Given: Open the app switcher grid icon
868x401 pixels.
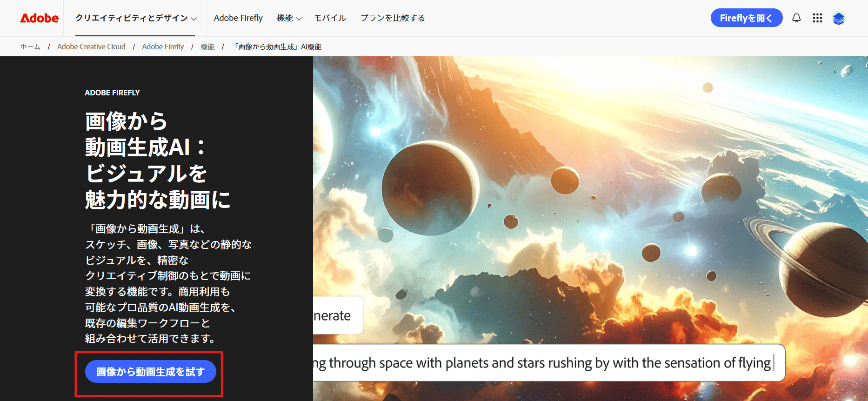Looking at the screenshot, I should tap(817, 18).
